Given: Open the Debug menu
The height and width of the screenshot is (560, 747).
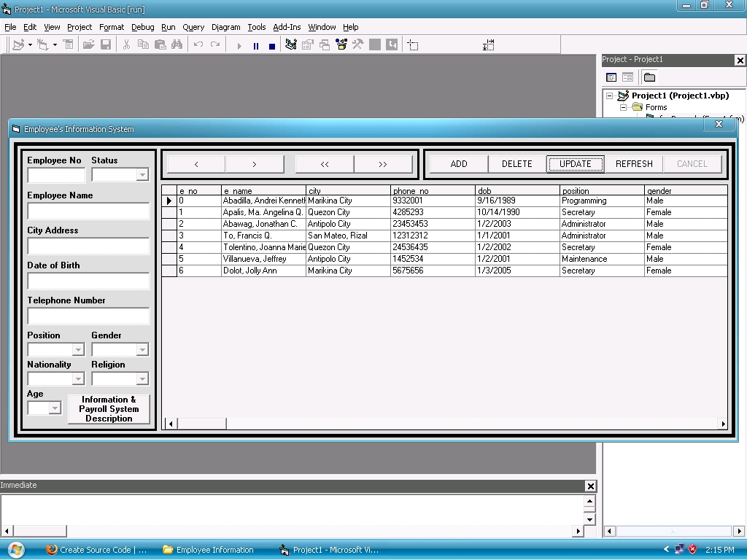Looking at the screenshot, I should click(x=142, y=27).
